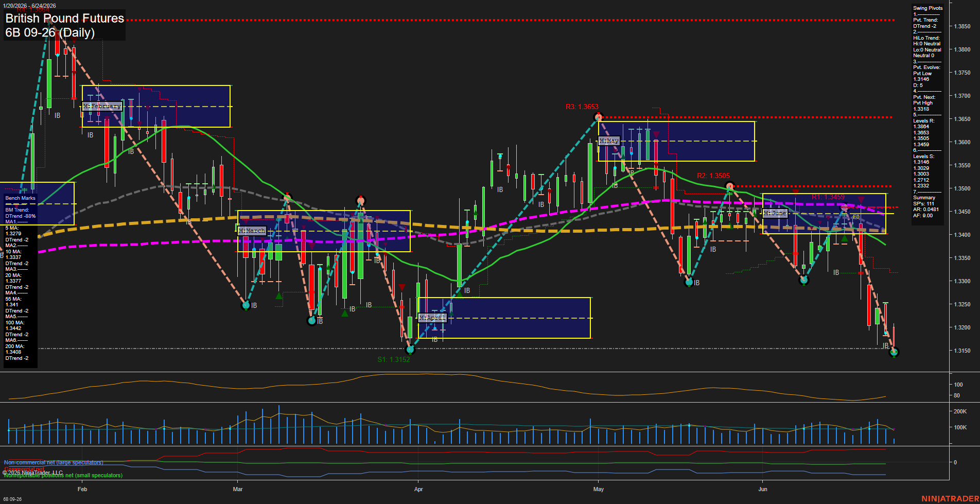Click the Levels S: heading
This screenshot has height=504, width=980.
pos(924,157)
